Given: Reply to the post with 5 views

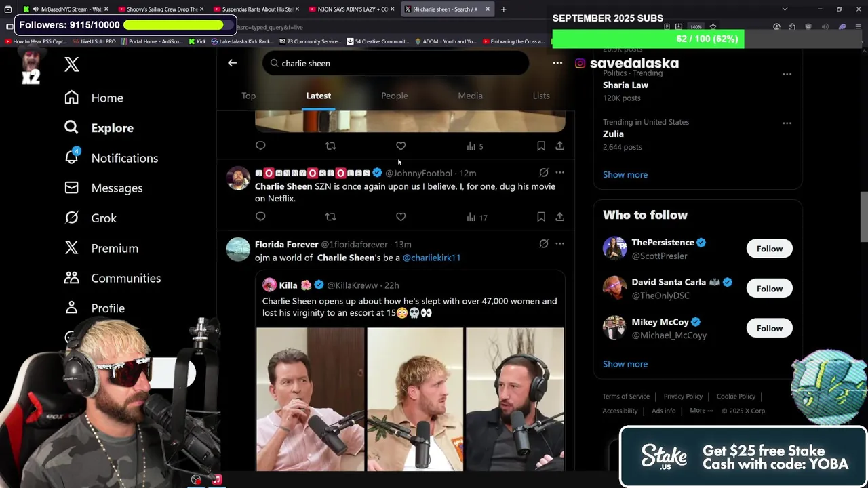Looking at the screenshot, I should click(260, 146).
